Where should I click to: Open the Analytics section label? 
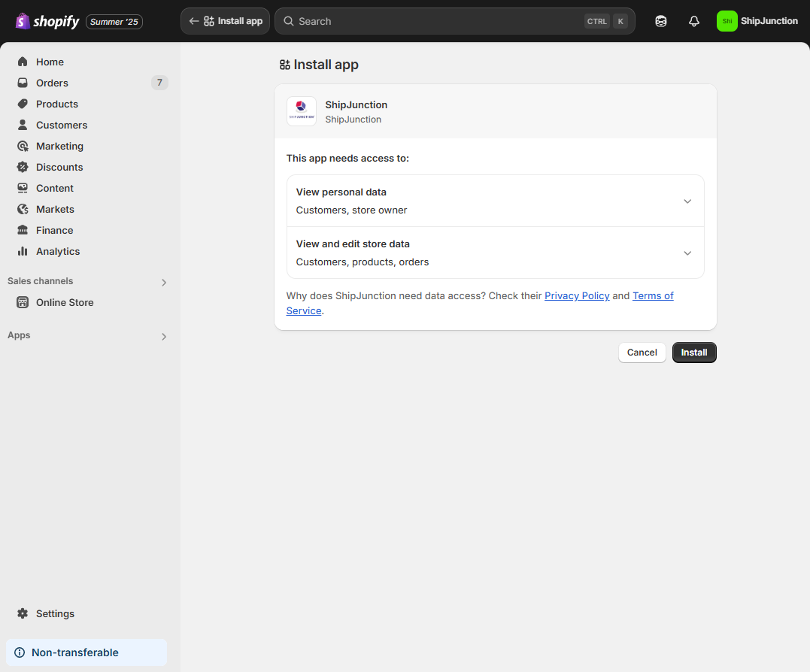[58, 252]
